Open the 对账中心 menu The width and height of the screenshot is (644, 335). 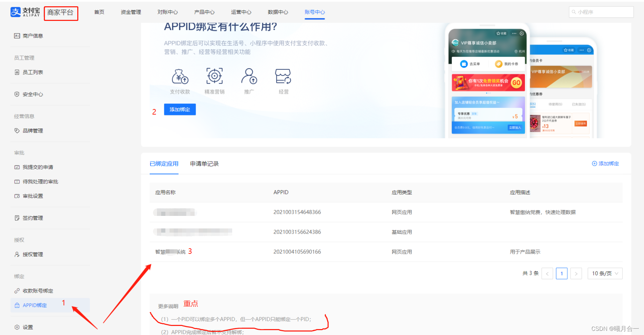167,12
